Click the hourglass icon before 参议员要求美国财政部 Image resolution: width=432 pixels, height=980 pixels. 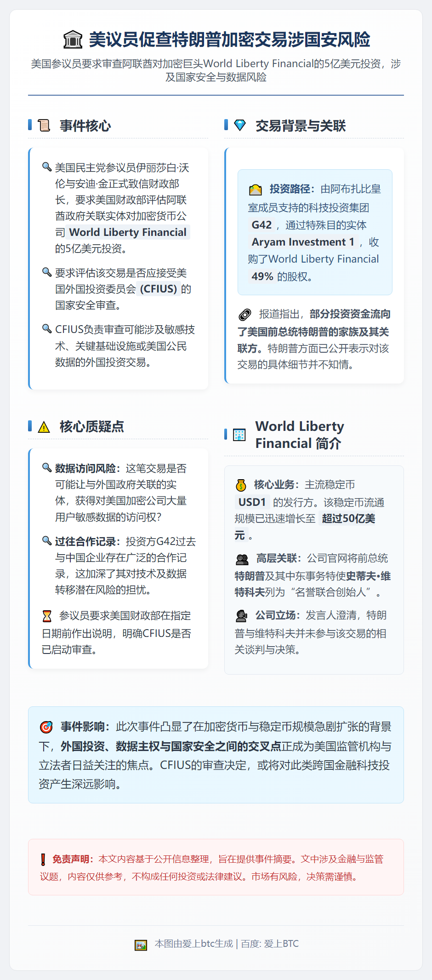(47, 616)
